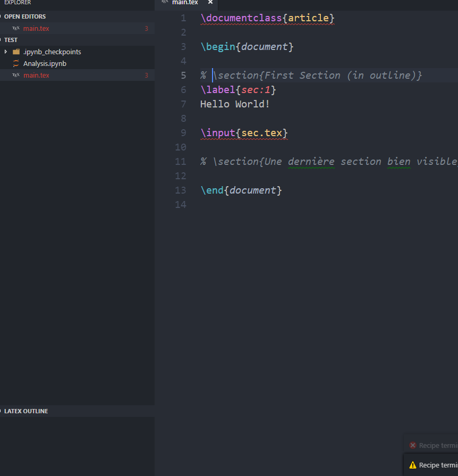Image resolution: width=458 pixels, height=476 pixels.
Task: Click the EXPLORER panel title
Action: [18, 3]
